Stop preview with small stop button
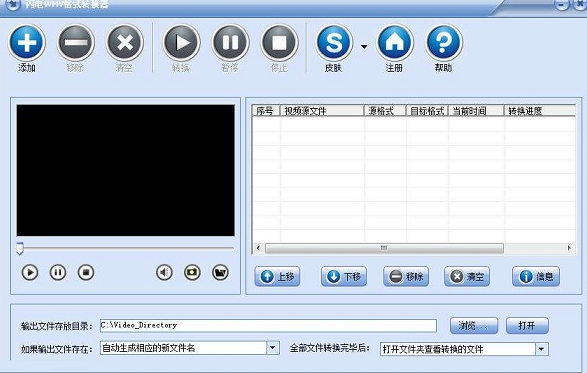 click(86, 272)
